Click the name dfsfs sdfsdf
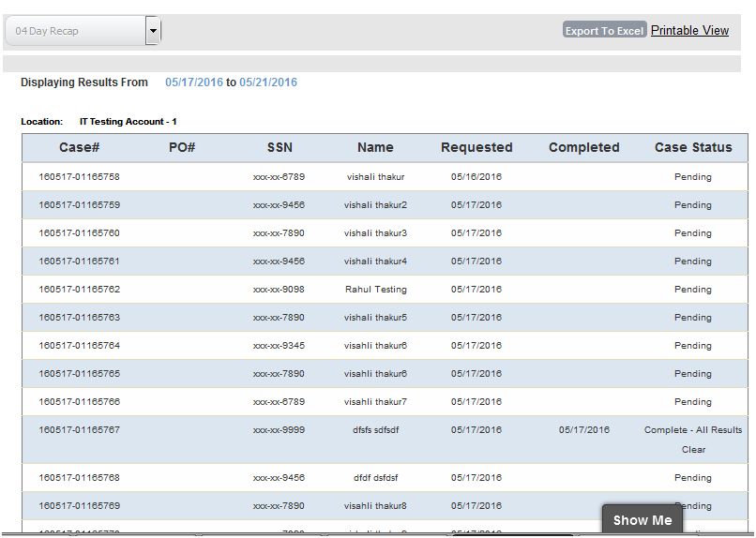This screenshot has height=538, width=756. tap(375, 429)
